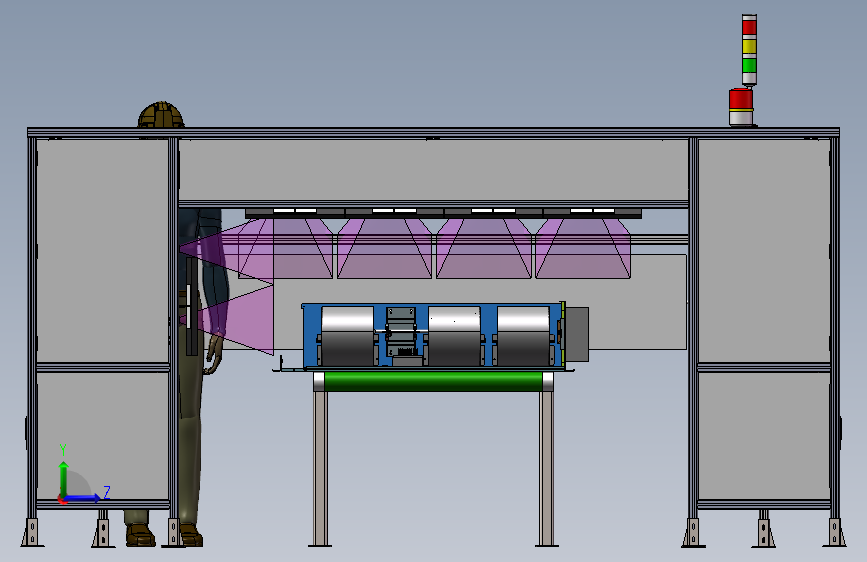
Task: Select the leftmost blower wheel in the blue unit
Action: [x=347, y=336]
